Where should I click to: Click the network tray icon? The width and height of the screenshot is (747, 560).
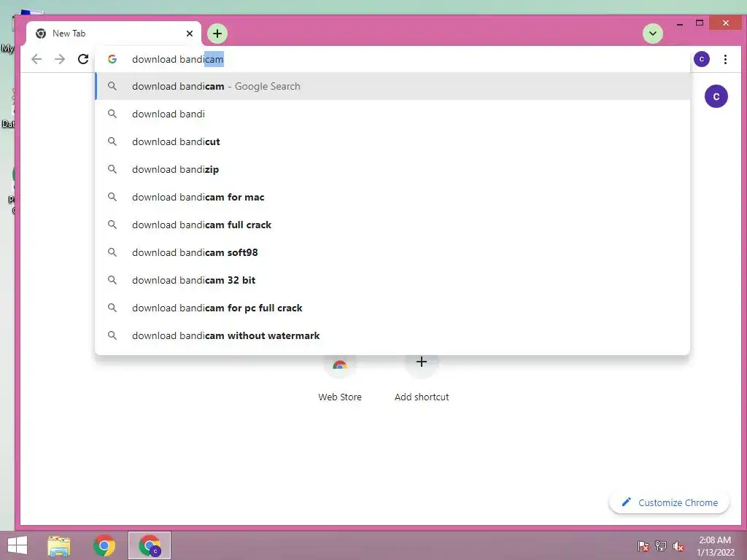661,545
